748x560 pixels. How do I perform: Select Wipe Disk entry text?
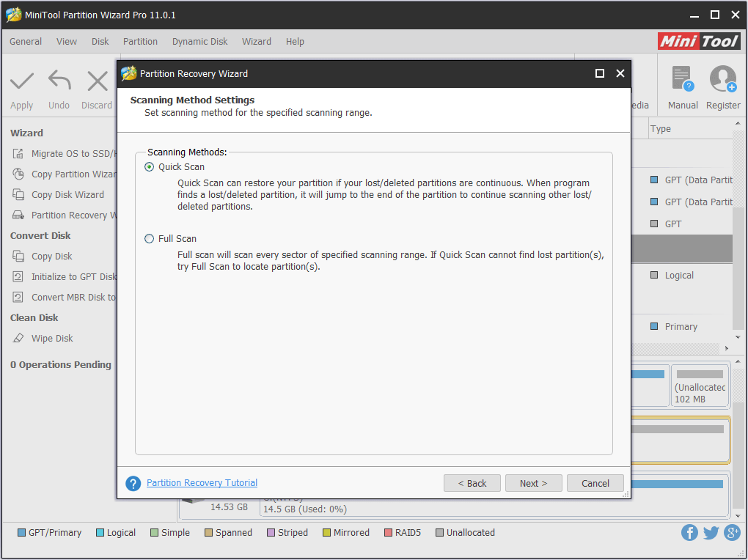pos(52,338)
